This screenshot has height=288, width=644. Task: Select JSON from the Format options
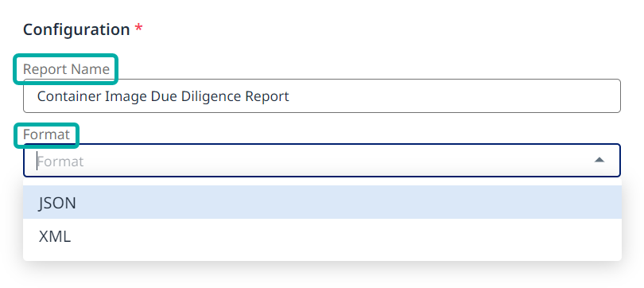pos(322,202)
